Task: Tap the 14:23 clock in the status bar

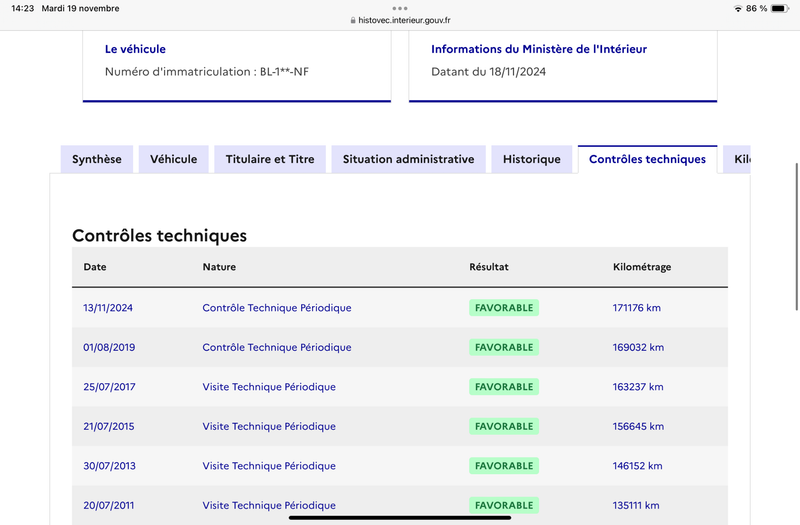Action: click(x=22, y=8)
